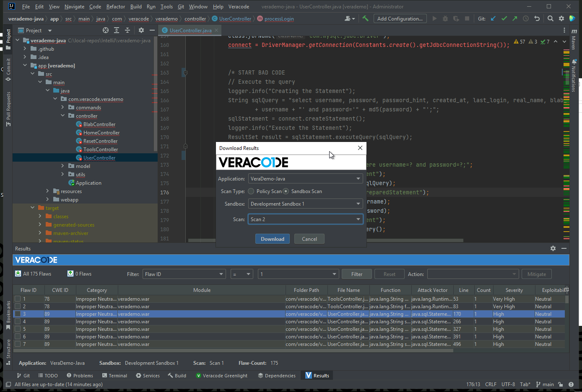Click the user account icon in toolbar

pos(349,18)
